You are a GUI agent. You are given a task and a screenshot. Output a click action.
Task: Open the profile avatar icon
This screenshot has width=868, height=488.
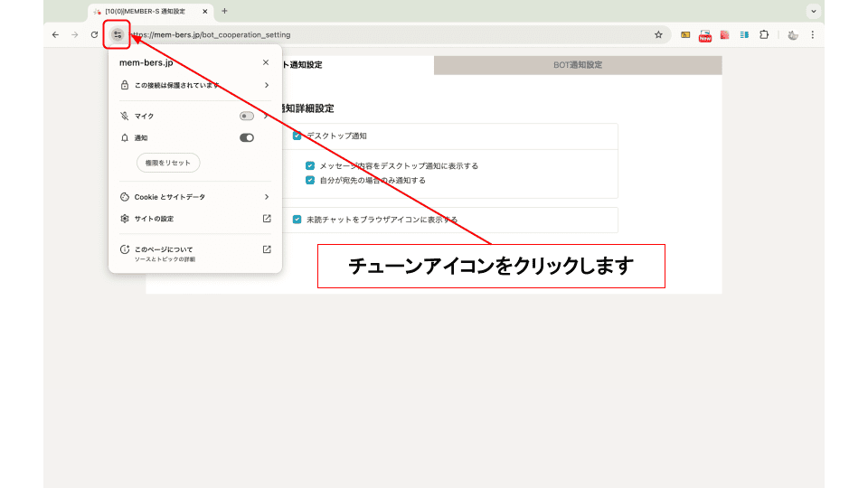[792, 34]
